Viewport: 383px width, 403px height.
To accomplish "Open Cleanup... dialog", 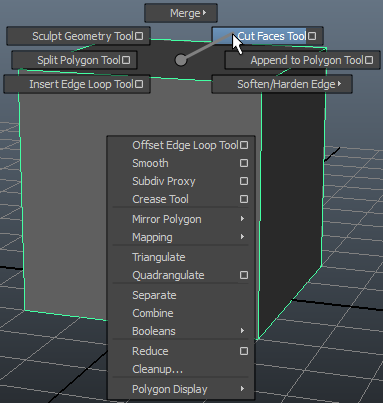I will [x=181, y=369].
